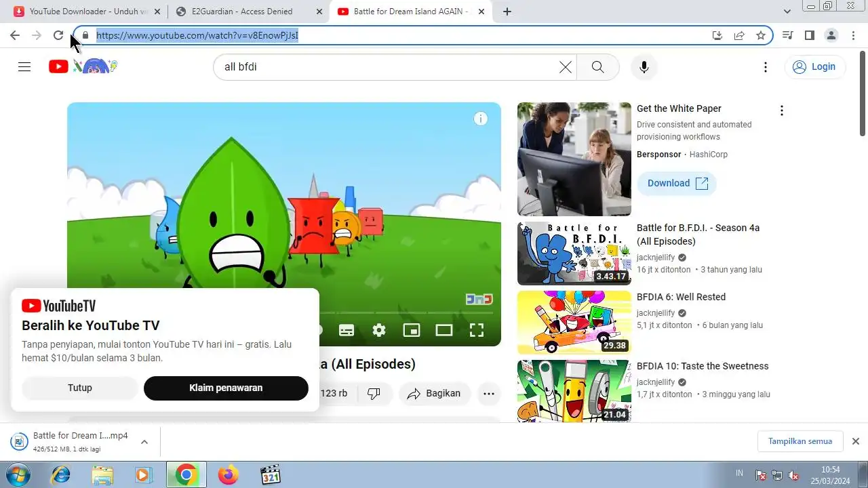
Task: Open volume icon in system tray
Action: 793,475
